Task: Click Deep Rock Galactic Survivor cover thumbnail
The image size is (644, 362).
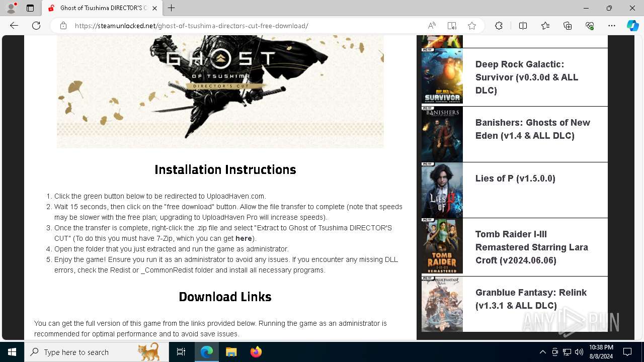Action: pos(442,76)
